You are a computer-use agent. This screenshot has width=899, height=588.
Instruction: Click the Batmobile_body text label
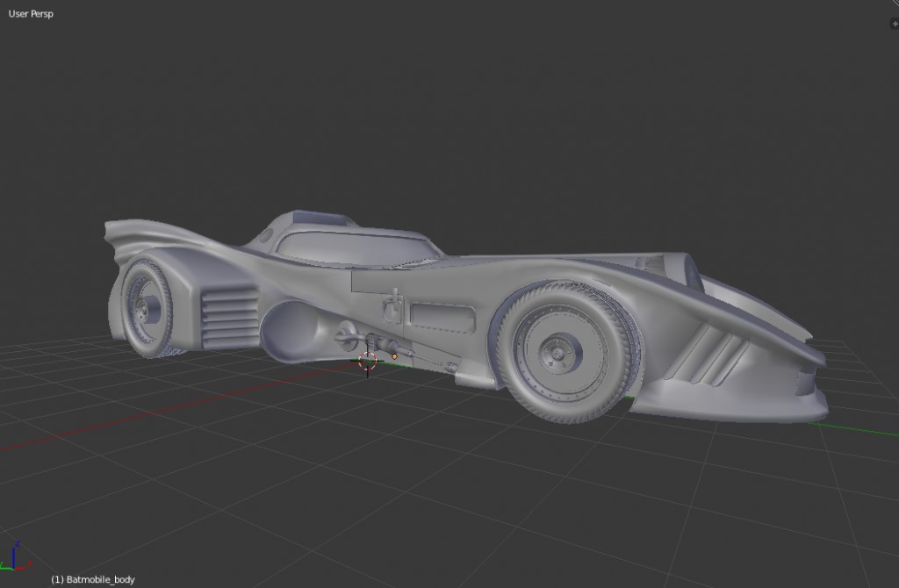pyautogui.click(x=93, y=579)
